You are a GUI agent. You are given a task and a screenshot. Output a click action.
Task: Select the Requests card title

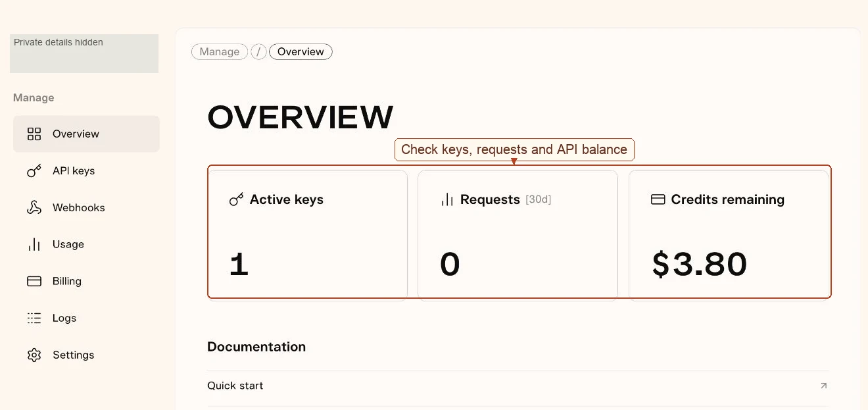490,199
